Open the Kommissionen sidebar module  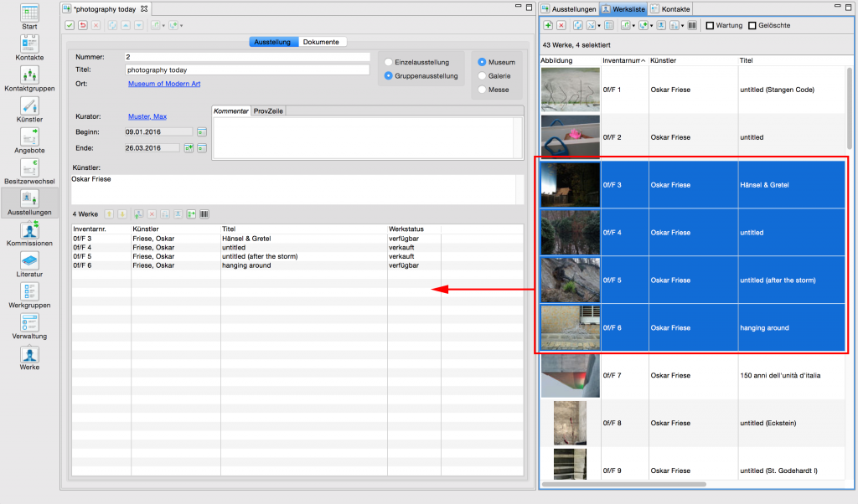click(29, 234)
